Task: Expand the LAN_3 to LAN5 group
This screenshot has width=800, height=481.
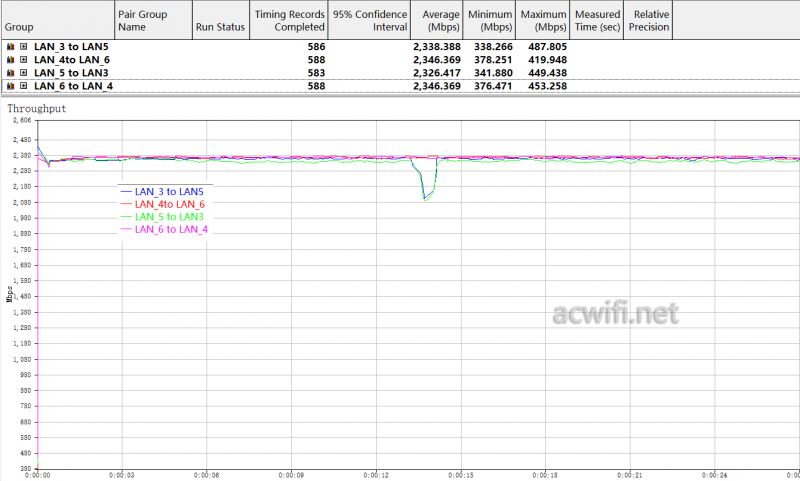Action: 23,47
